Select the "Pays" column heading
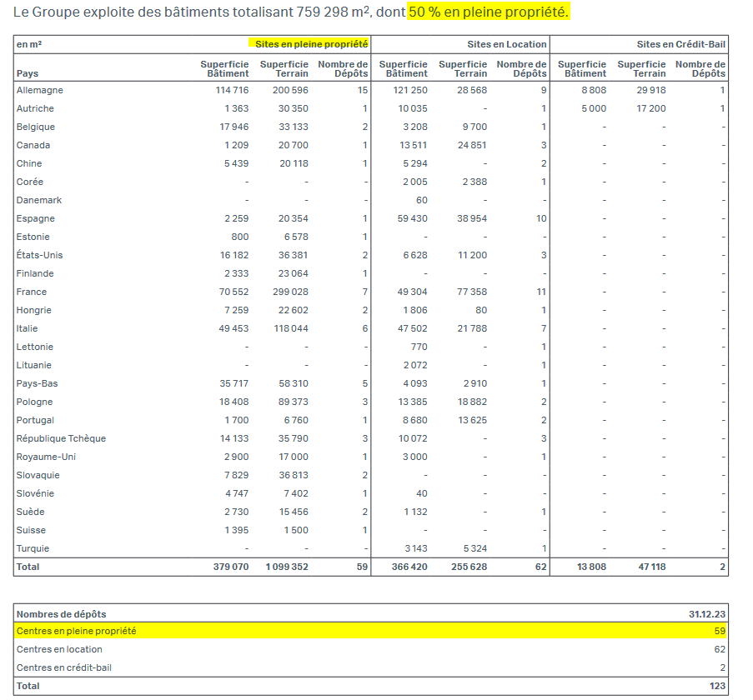Screen dimensions: 753x700 coord(27,74)
